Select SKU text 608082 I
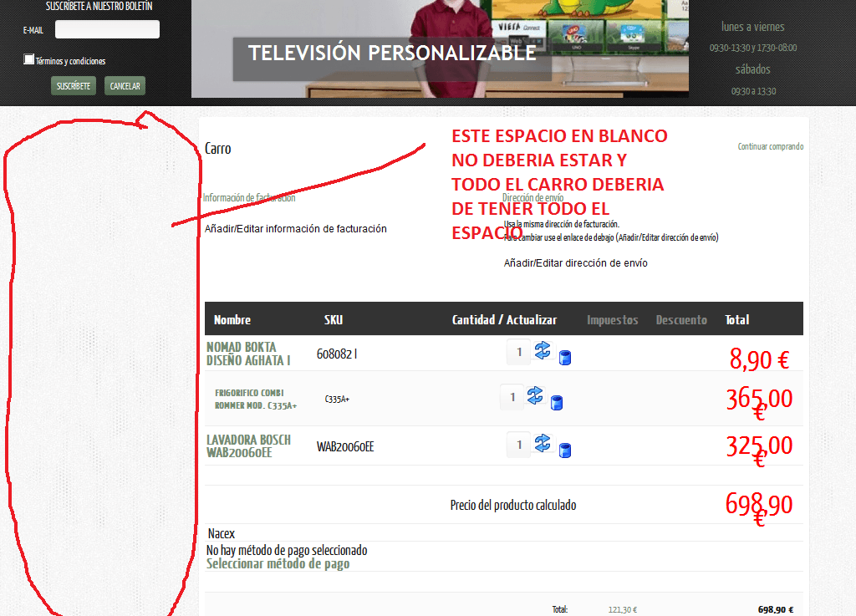856x616 pixels. coord(337,354)
